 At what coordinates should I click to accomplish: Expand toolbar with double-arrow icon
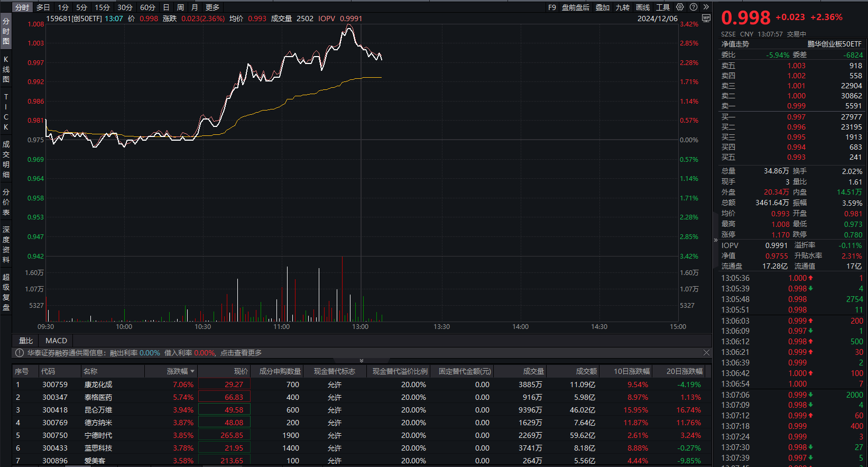(x=706, y=7)
